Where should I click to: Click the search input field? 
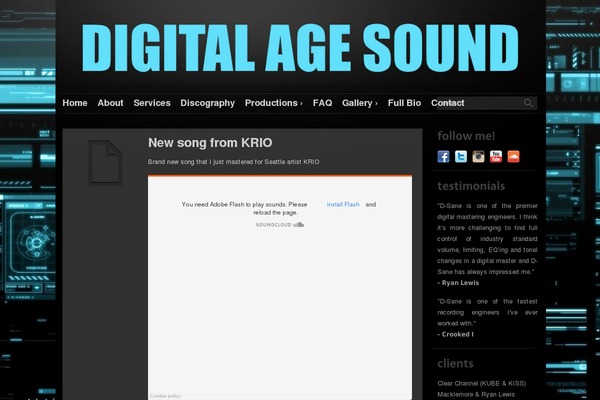(x=487, y=103)
